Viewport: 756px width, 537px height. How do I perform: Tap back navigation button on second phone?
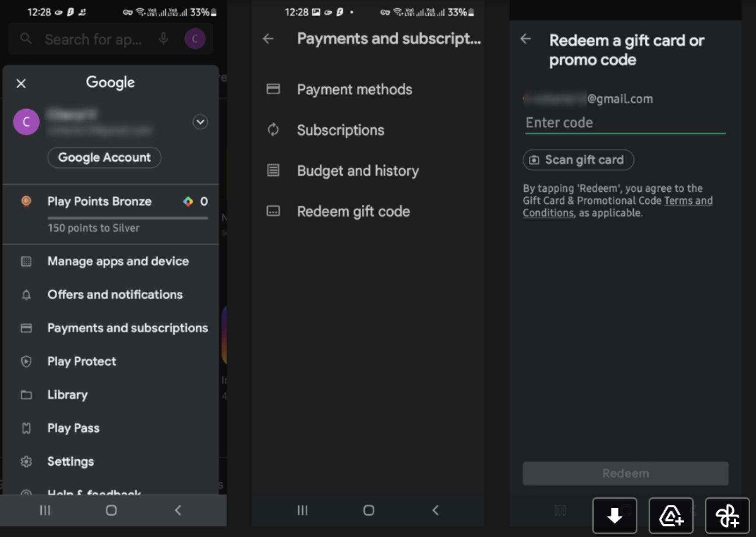click(435, 510)
